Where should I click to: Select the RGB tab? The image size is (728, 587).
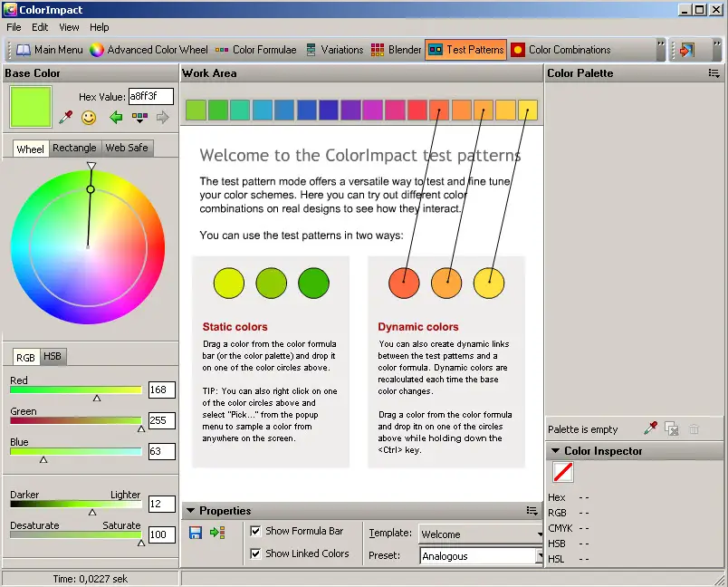tap(26, 358)
